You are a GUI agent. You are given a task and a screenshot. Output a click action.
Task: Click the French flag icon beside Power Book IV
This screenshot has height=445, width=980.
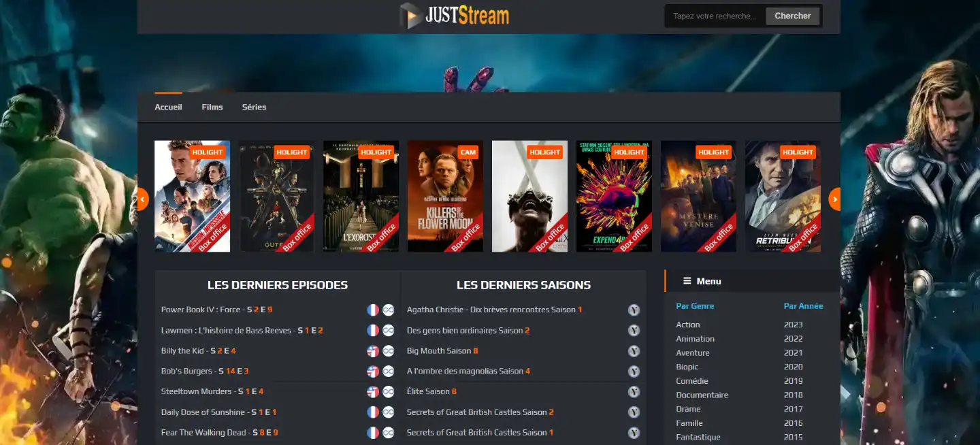click(x=372, y=310)
